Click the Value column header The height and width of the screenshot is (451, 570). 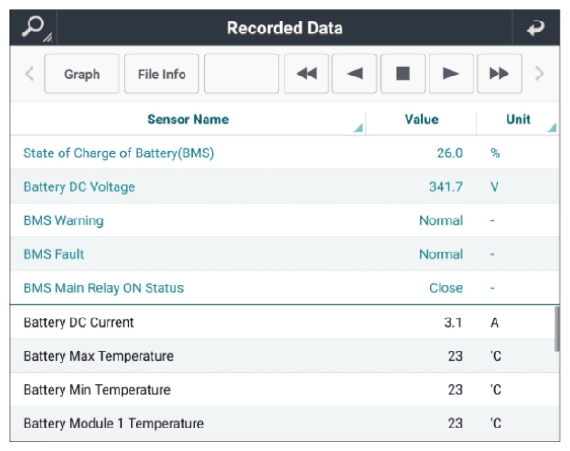[421, 119]
